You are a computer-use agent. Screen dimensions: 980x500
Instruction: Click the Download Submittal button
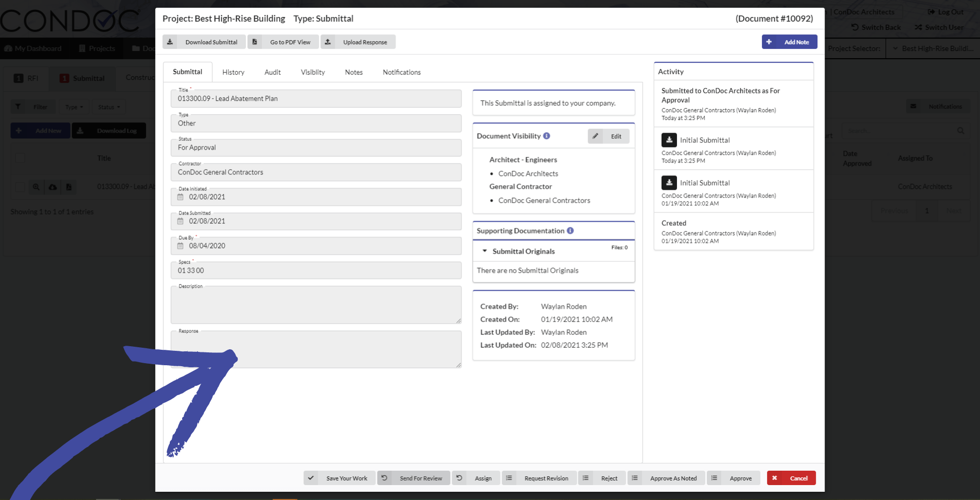tap(204, 42)
